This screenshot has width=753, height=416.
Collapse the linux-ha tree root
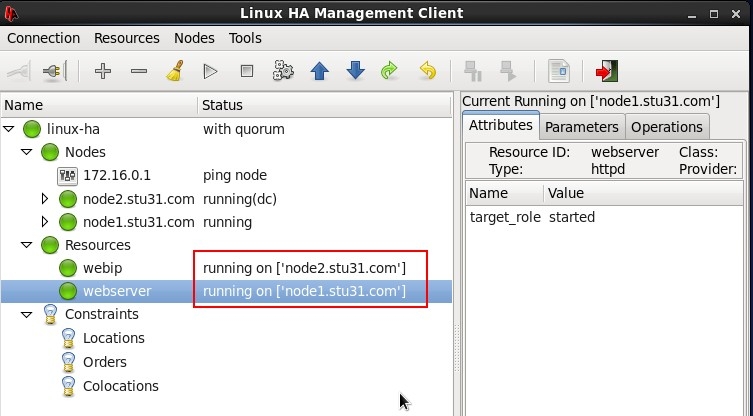click(9, 129)
